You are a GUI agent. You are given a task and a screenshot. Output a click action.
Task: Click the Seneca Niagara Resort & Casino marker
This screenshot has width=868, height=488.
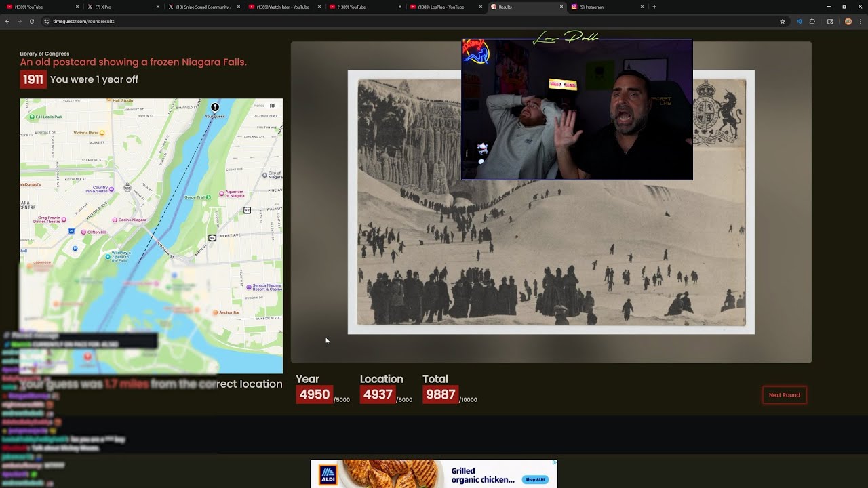(250, 287)
